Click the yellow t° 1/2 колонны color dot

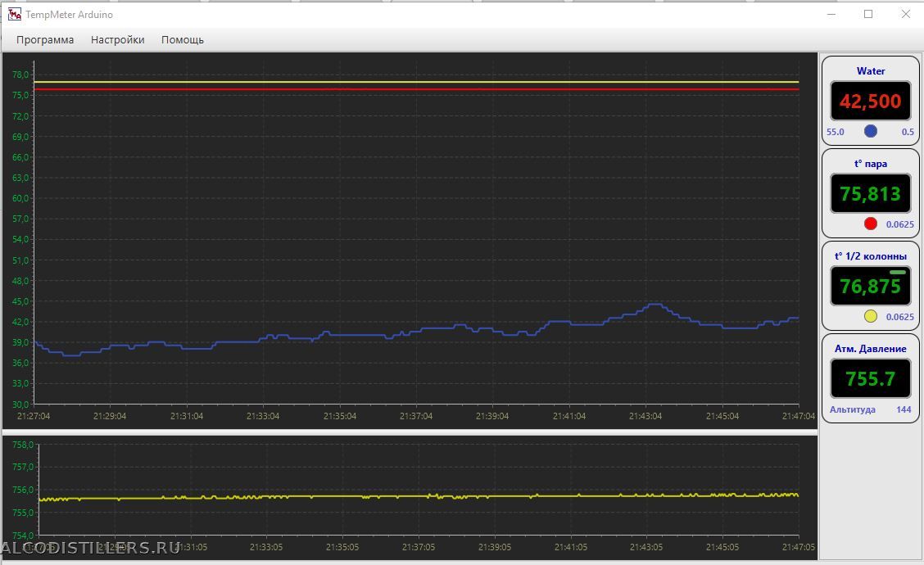[x=871, y=317]
